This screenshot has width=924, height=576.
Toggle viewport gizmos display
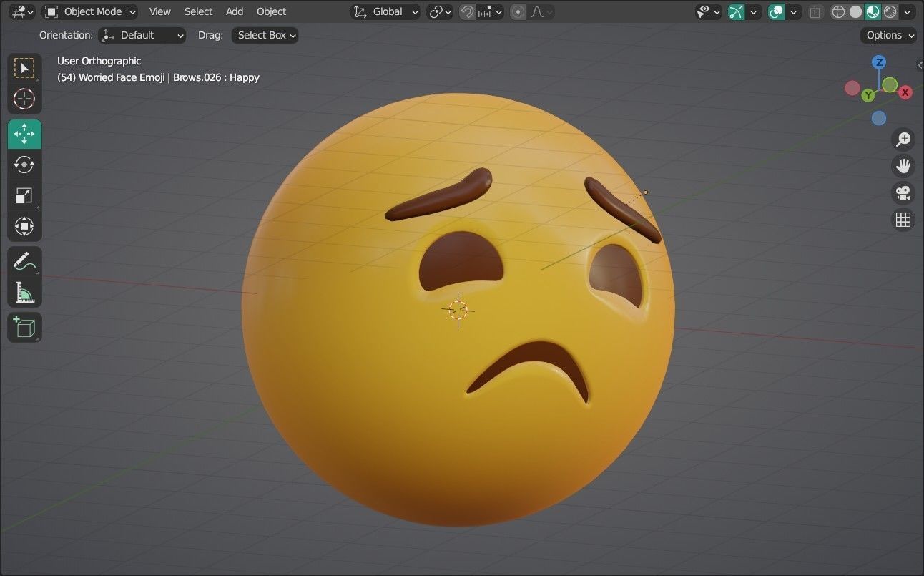pyautogui.click(x=736, y=11)
